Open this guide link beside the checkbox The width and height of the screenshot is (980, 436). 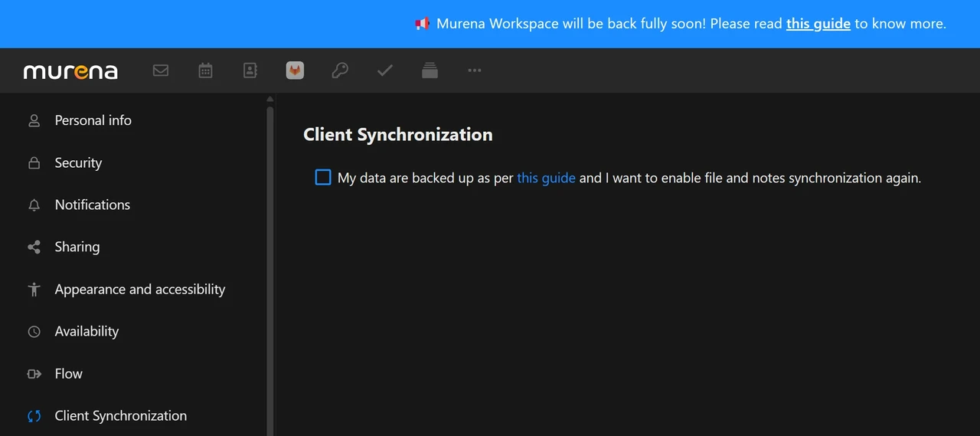pos(546,178)
